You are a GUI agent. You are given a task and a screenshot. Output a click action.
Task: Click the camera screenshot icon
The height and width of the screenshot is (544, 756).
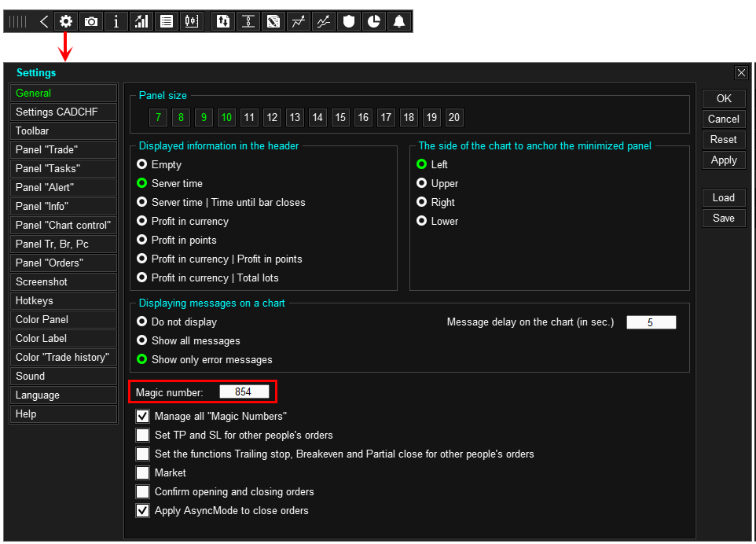90,21
